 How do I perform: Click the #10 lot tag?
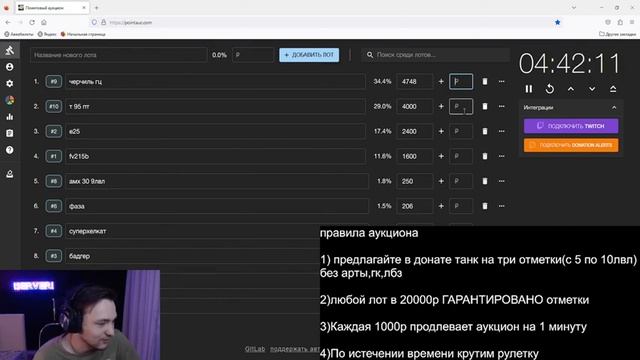[x=53, y=106]
